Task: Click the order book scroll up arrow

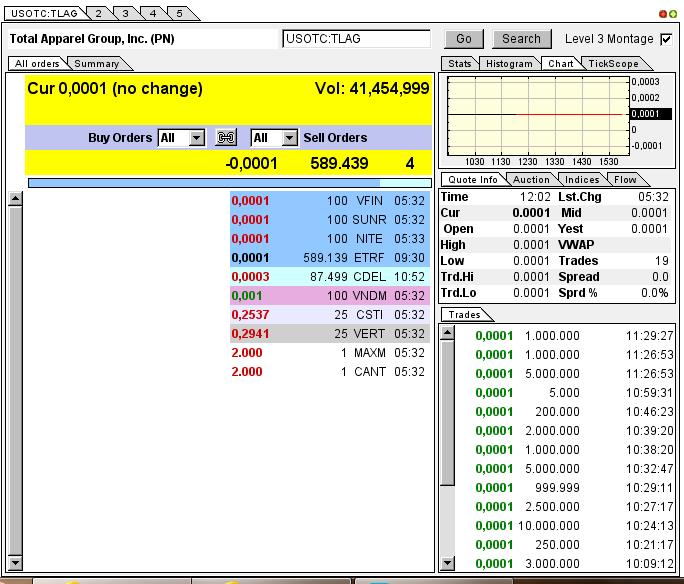Action: tap(15, 198)
